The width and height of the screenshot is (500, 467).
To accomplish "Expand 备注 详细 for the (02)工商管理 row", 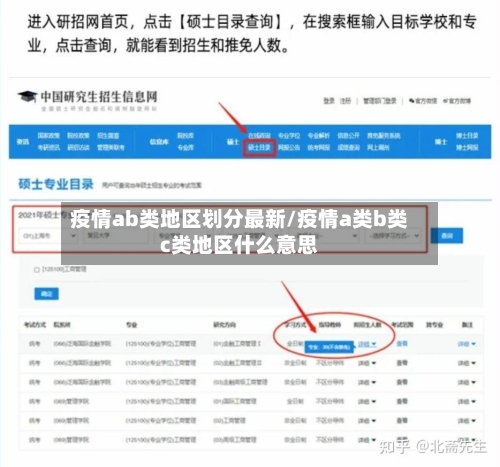I will 466,421.
